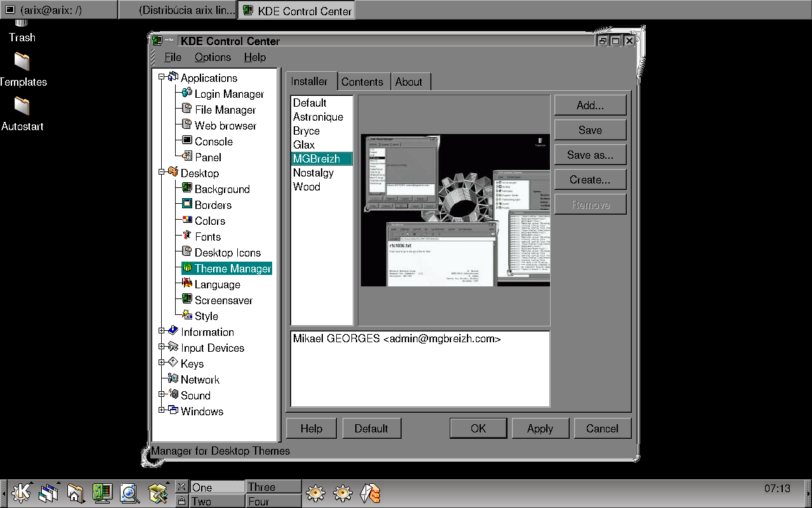This screenshot has height=508, width=812.
Task: Click the second gear icon in panel
Action: pyautogui.click(x=343, y=493)
